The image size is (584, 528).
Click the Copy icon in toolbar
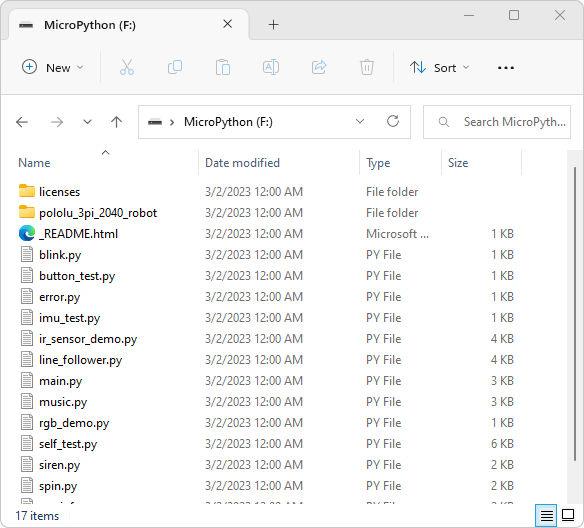pyautogui.click(x=175, y=68)
